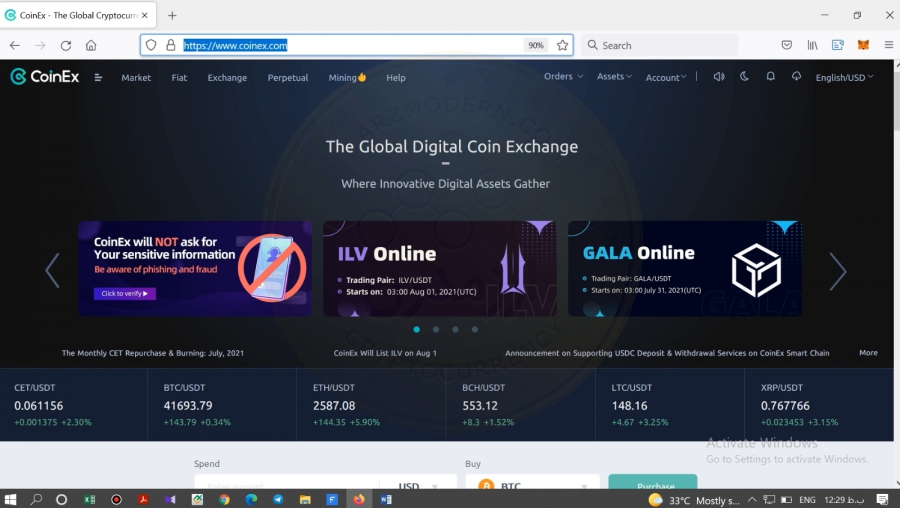This screenshot has width=900, height=508.
Task: Open Monthly CET Repurchase & Burning announcement
Action: [153, 353]
